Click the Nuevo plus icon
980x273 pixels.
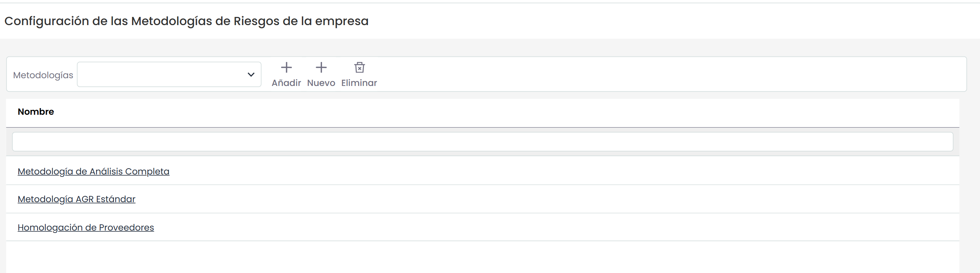tap(321, 68)
